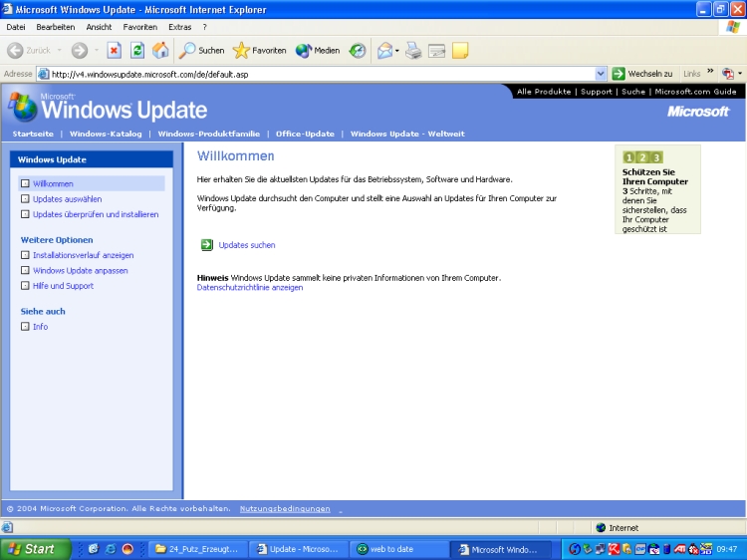Open the Favoriten menu
This screenshot has width=747, height=560.
tap(140, 27)
